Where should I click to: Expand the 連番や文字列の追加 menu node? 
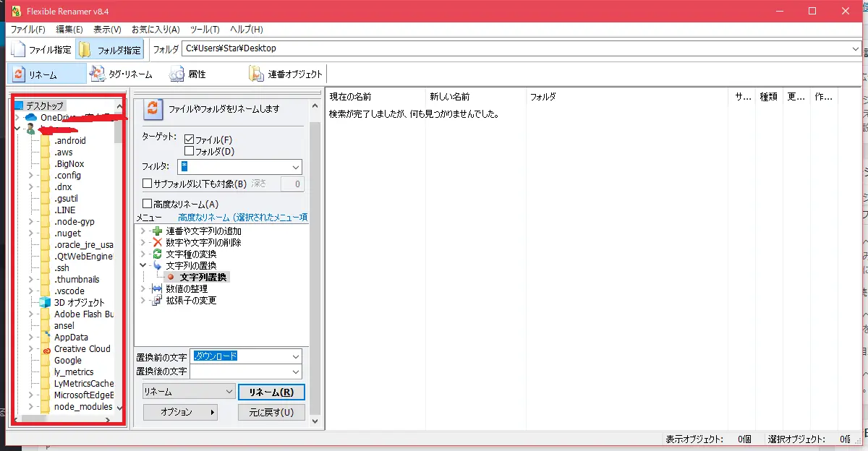click(142, 231)
